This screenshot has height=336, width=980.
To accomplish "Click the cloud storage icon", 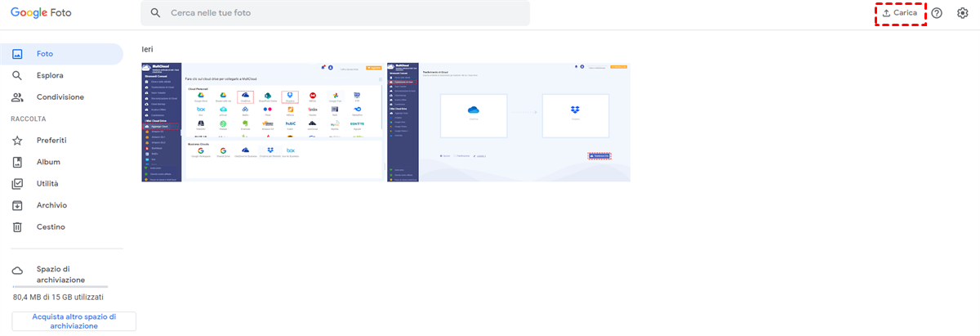I will point(17,271).
